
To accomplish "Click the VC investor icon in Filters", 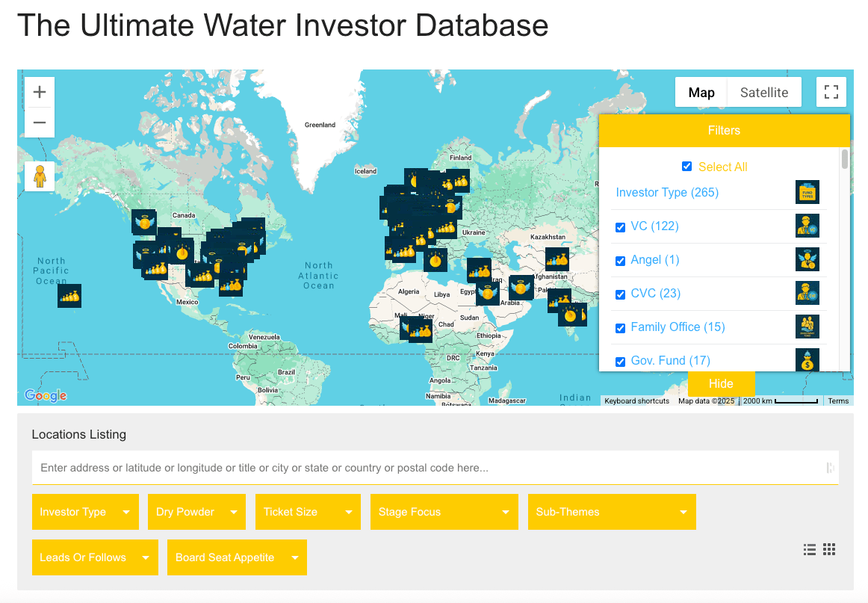I will [x=807, y=226].
